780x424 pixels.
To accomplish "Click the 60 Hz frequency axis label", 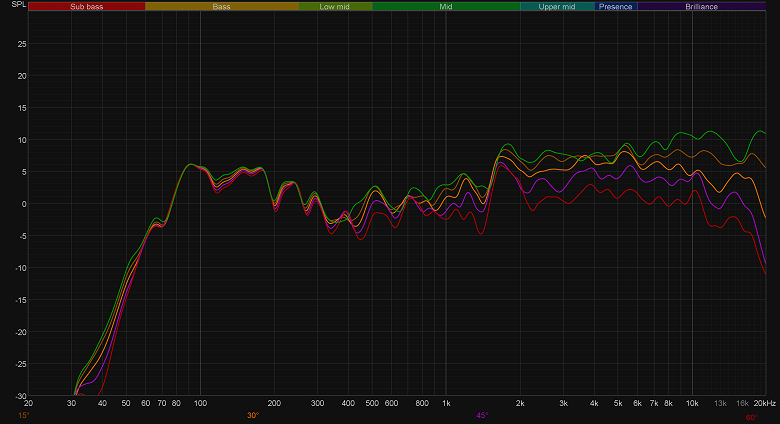I will [145, 403].
